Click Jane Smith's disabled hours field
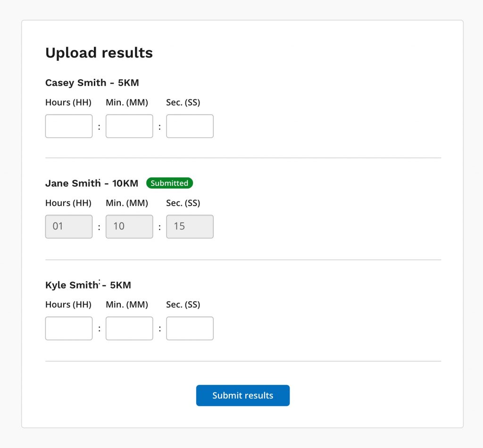This screenshot has width=483, height=448. pos(69,227)
